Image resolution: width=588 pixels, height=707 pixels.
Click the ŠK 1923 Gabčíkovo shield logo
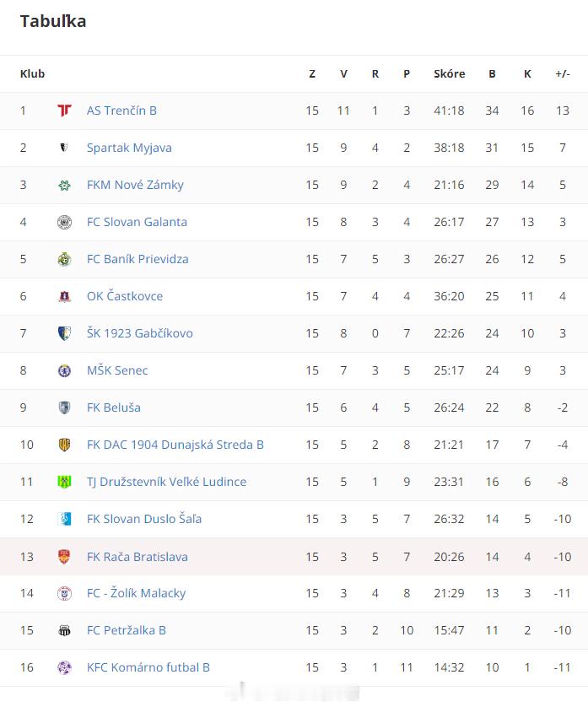click(x=64, y=333)
